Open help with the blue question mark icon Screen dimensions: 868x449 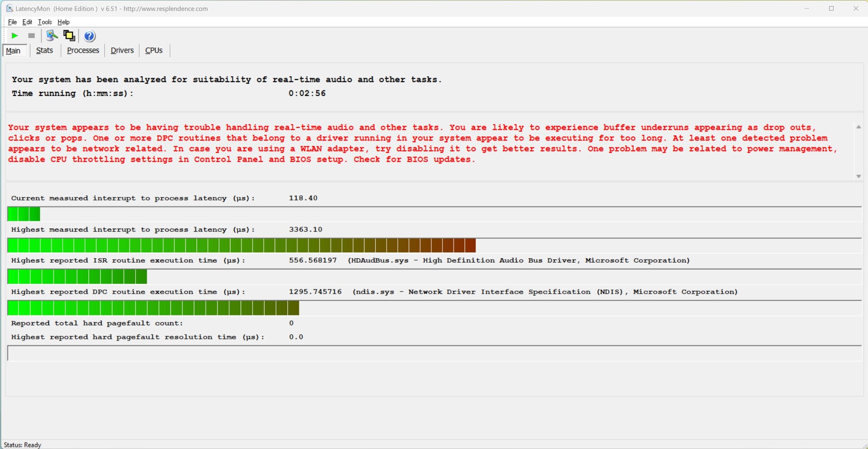tap(90, 36)
